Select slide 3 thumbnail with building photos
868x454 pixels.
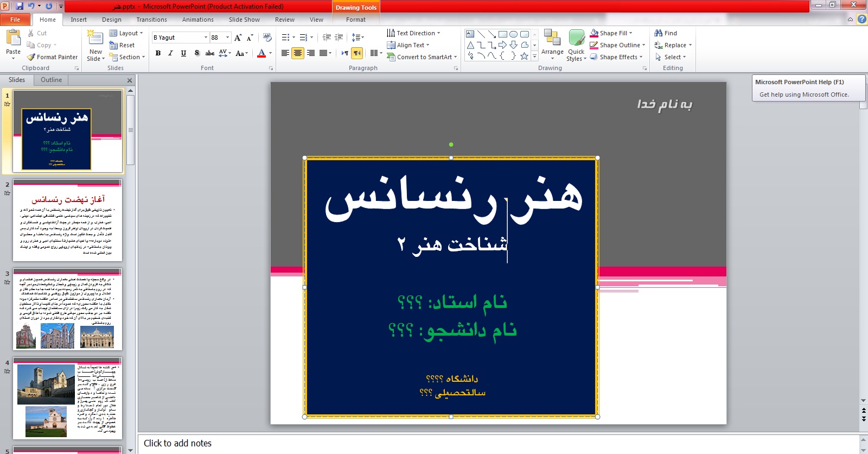tap(68, 310)
